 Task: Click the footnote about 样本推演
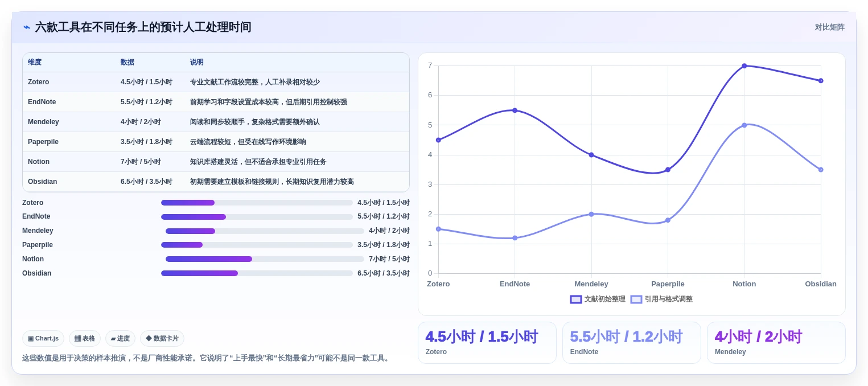(207, 358)
